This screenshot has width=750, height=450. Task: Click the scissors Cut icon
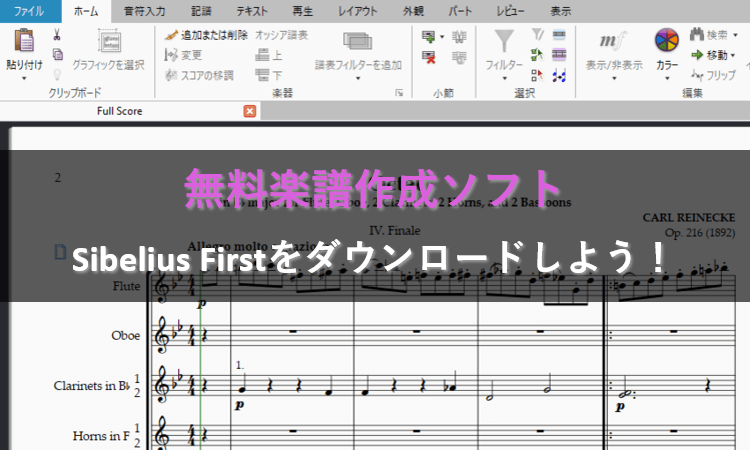click(57, 35)
